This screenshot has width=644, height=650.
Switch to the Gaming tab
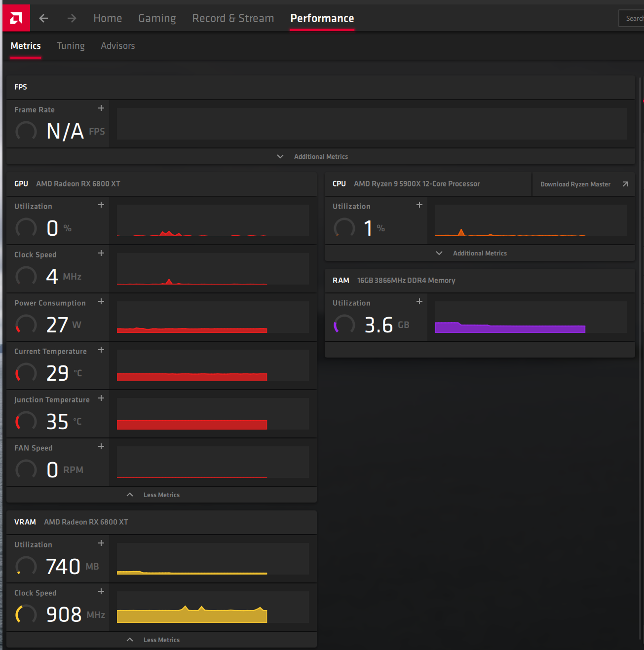pyautogui.click(x=157, y=18)
